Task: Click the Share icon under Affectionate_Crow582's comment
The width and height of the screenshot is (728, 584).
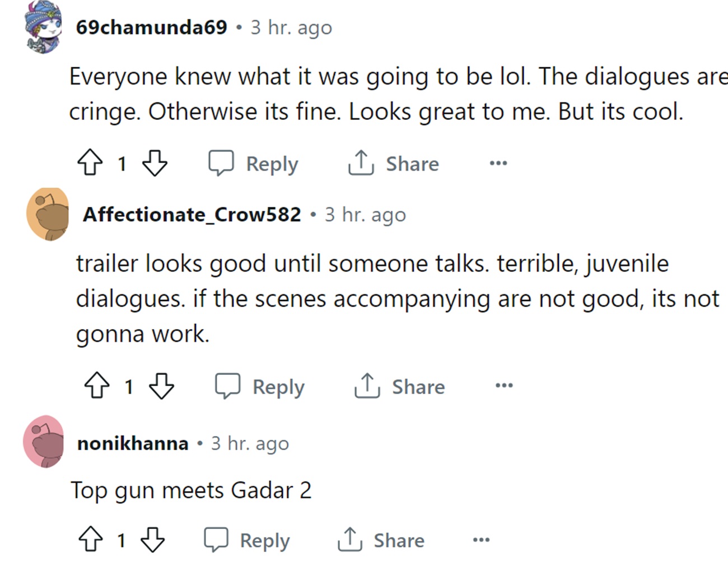Action: click(x=367, y=386)
